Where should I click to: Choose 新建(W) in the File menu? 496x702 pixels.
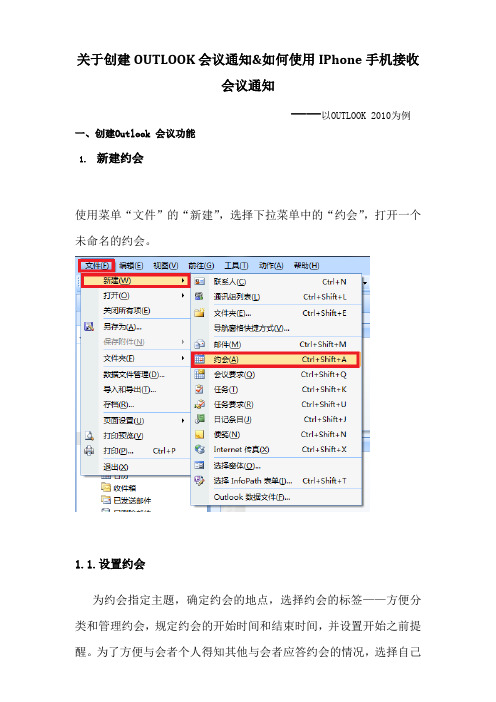[x=136, y=281]
